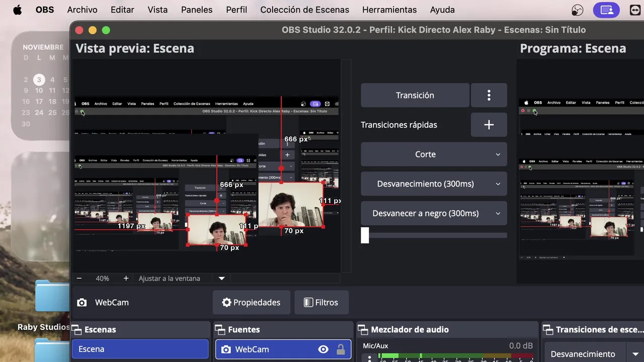Open the OBS application menu
The height and width of the screenshot is (362, 644).
tap(45, 10)
